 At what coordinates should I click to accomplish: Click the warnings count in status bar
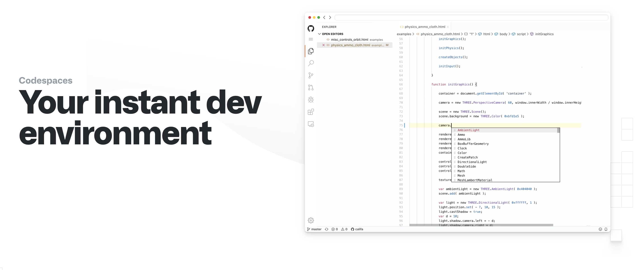tap(344, 229)
